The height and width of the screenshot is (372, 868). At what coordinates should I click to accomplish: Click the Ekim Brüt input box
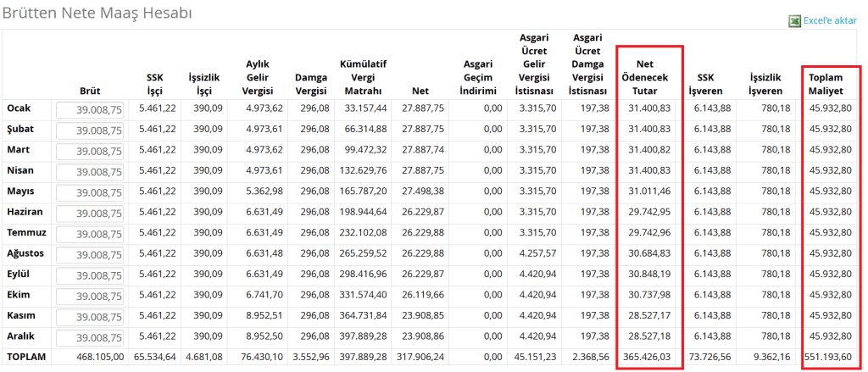tap(91, 296)
